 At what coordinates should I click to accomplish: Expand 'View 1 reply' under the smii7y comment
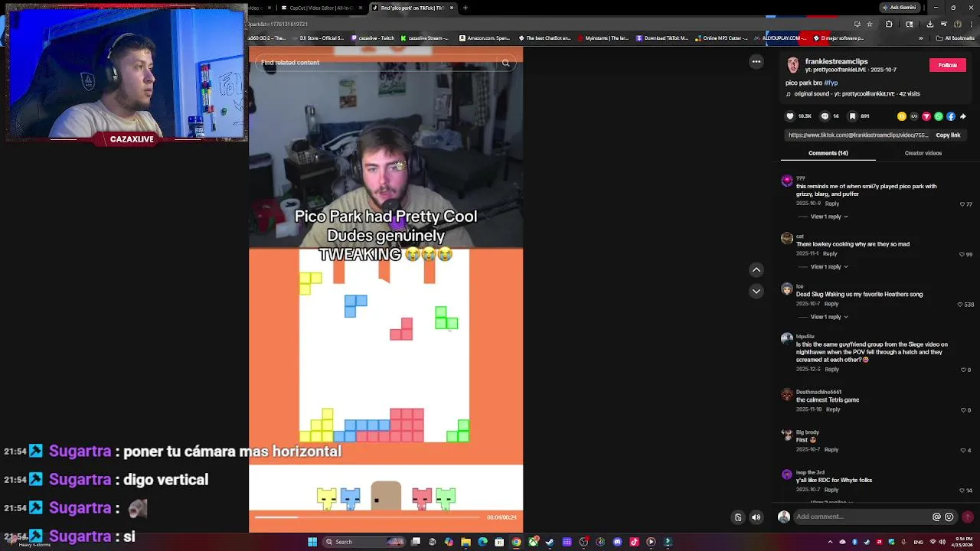829,217
